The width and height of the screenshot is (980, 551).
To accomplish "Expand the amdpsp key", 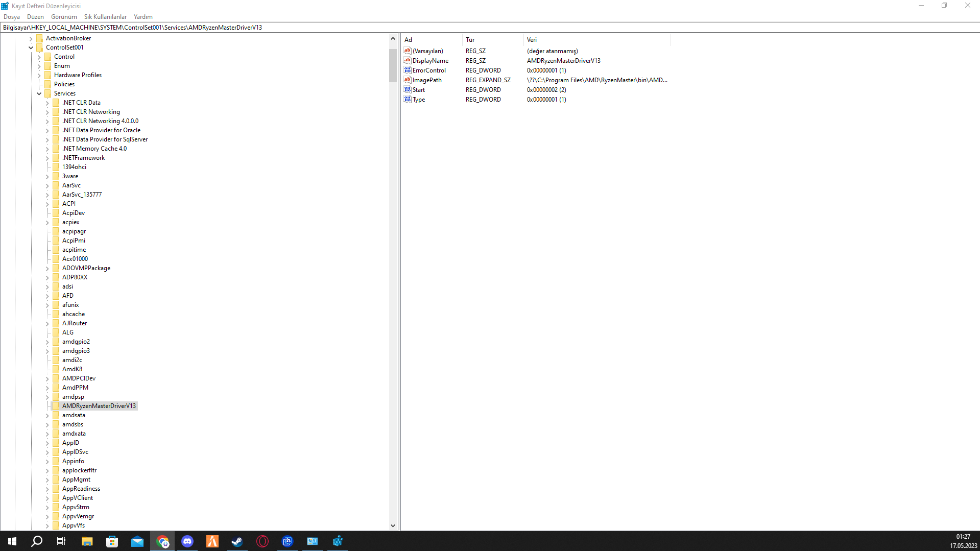I will tap(47, 397).
